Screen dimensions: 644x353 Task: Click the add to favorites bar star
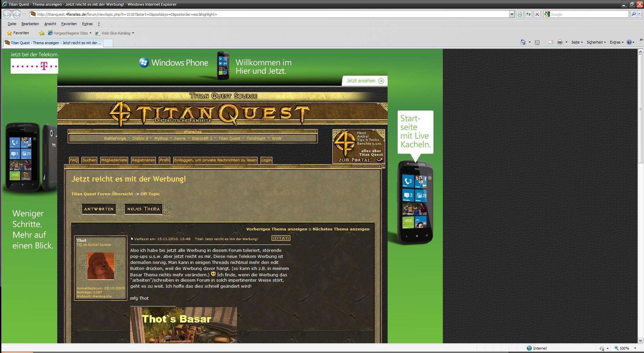click(x=42, y=33)
